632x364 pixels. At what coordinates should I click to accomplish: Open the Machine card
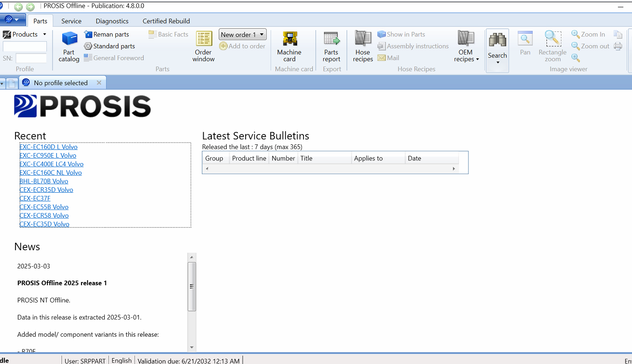click(x=289, y=46)
